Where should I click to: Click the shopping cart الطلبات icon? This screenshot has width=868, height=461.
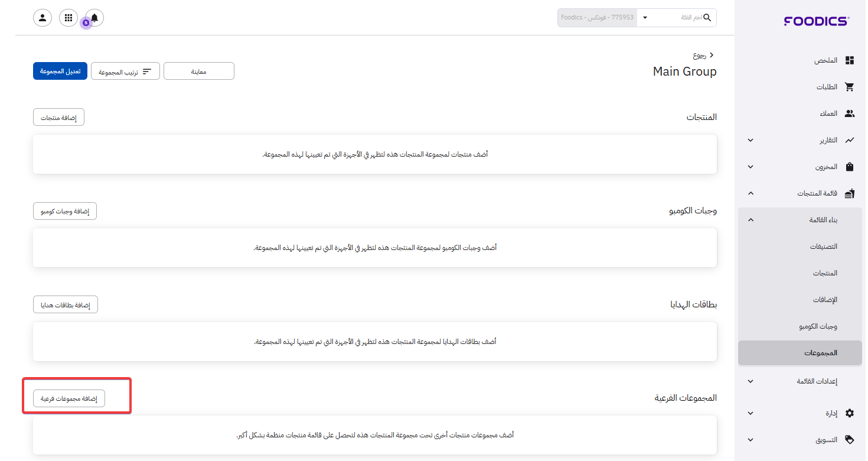[850, 87]
